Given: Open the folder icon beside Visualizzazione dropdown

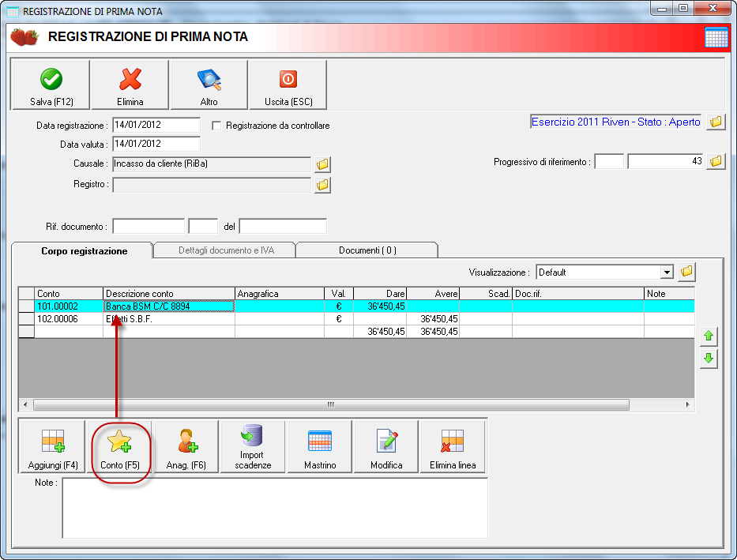Looking at the screenshot, I should tap(686, 271).
